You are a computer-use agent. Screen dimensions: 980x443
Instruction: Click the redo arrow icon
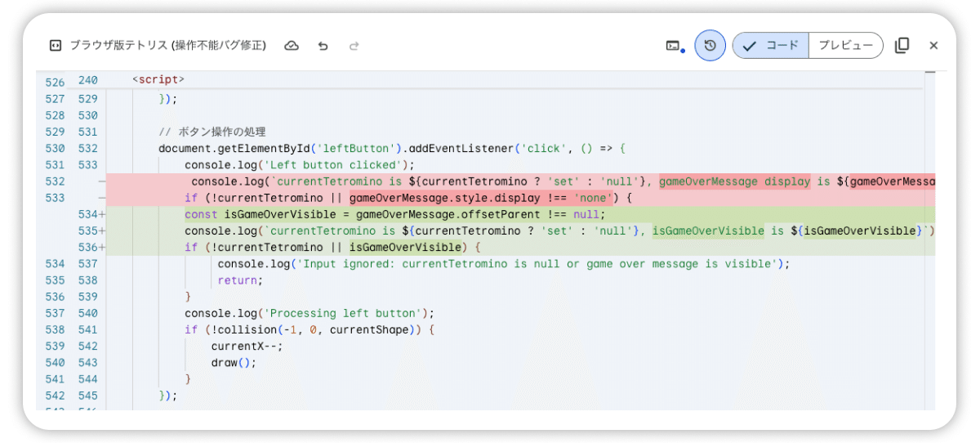354,46
